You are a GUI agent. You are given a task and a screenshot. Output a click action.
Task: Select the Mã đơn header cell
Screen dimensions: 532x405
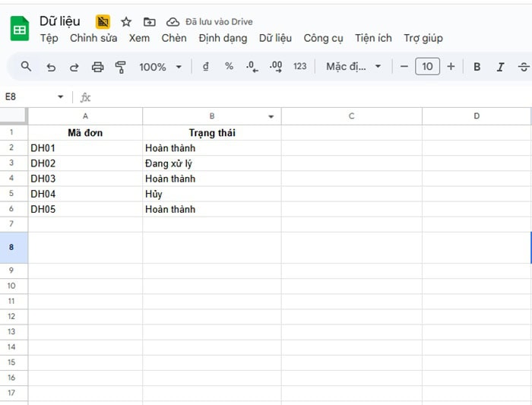click(85, 133)
